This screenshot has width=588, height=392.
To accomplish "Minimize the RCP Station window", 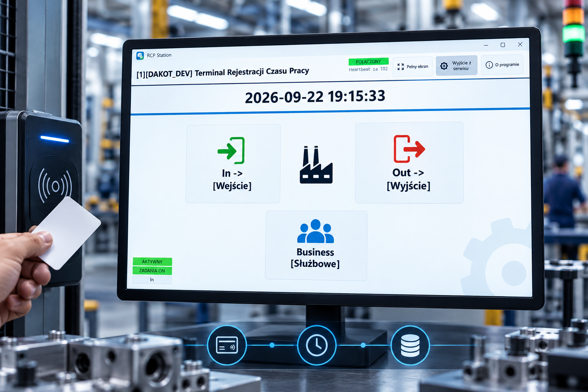I will coord(486,45).
